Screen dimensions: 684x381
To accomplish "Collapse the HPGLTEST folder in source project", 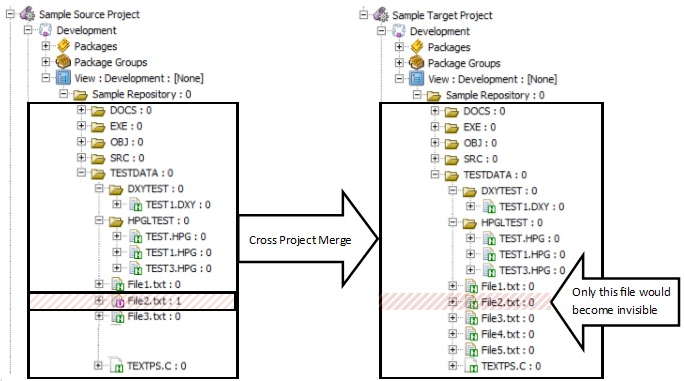I will pos(99,220).
